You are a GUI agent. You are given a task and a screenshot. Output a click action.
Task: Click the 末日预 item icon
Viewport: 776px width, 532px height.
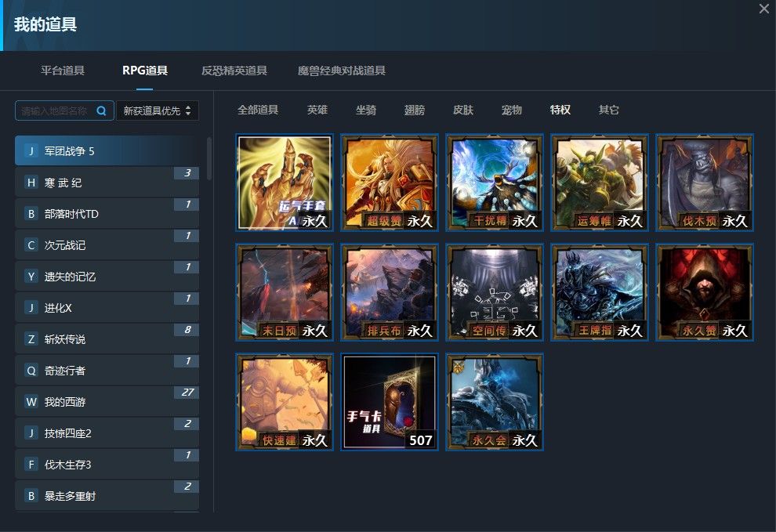point(284,291)
